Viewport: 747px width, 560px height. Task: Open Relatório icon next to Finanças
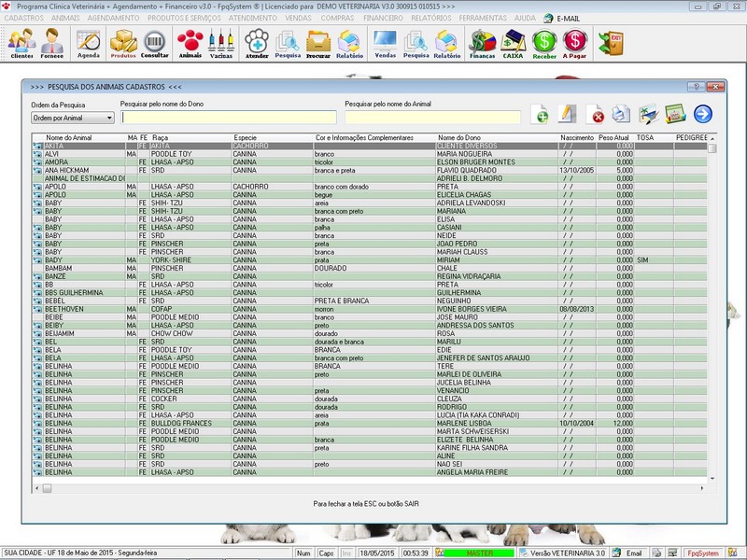447,44
